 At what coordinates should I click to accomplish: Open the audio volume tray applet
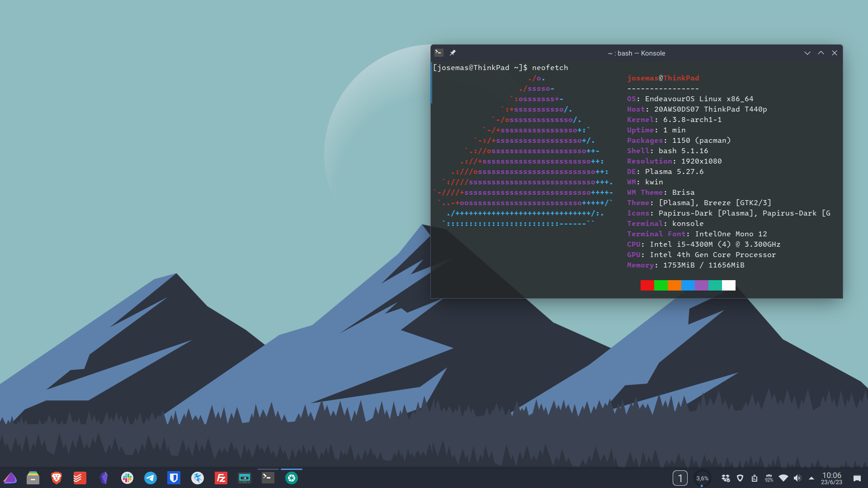[x=797, y=478]
